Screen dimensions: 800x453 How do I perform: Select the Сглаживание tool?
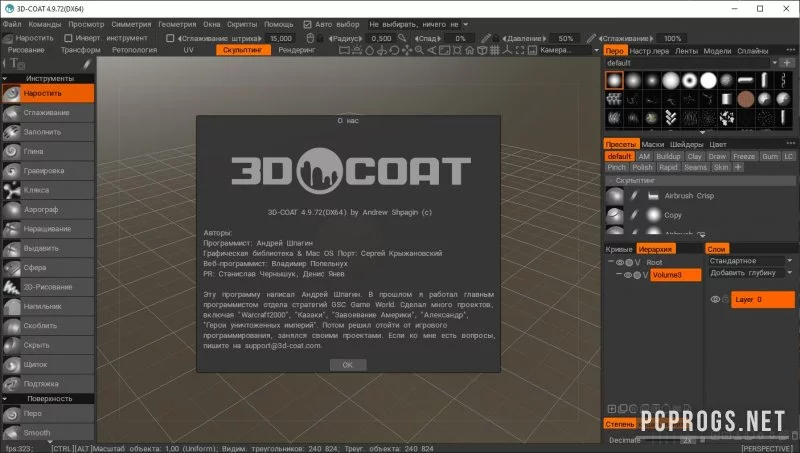[x=48, y=113]
